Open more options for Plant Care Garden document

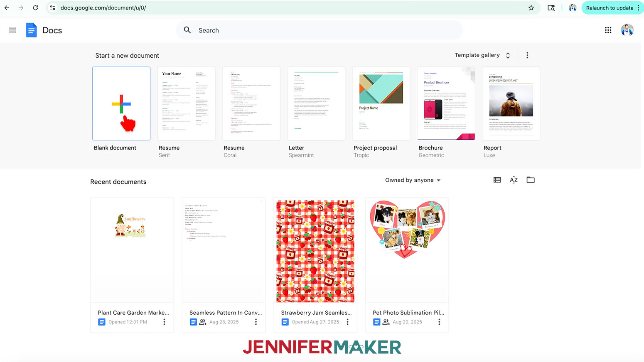tap(164, 322)
